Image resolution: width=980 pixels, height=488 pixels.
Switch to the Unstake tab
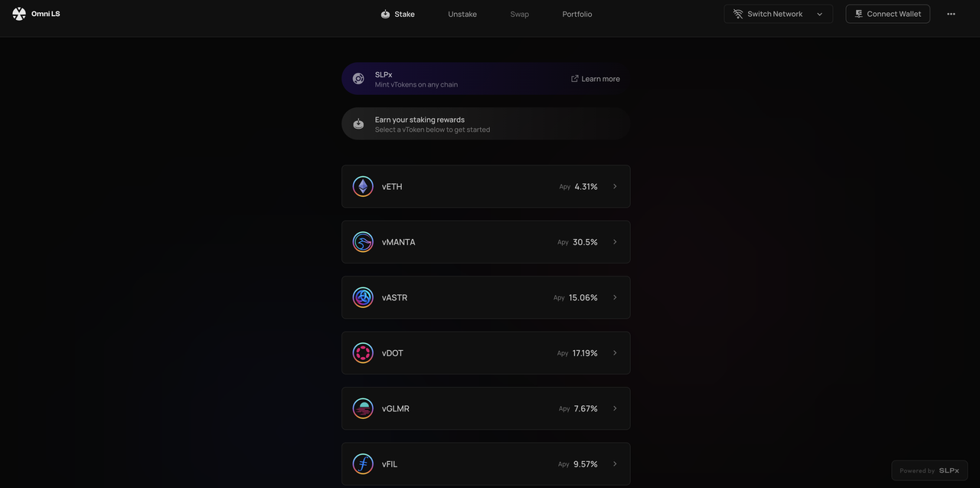click(x=462, y=14)
